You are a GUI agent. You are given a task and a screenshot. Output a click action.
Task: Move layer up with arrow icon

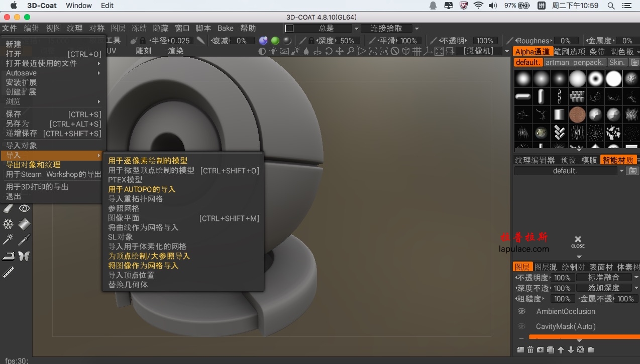click(x=561, y=350)
